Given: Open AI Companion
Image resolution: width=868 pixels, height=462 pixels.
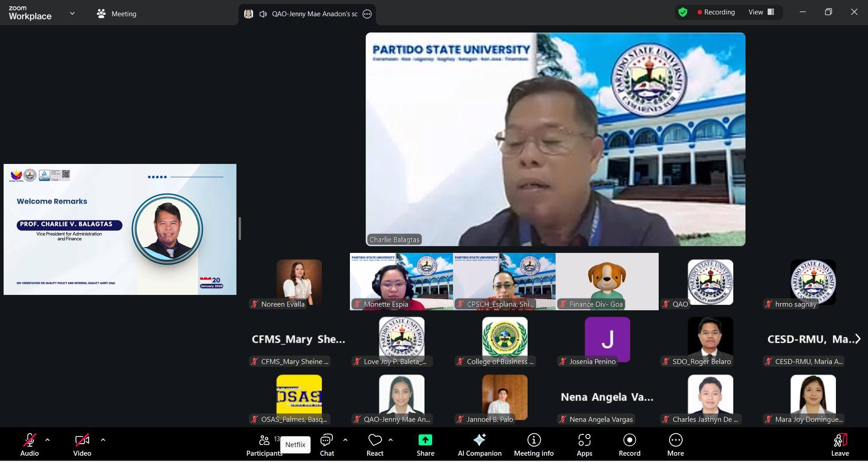Looking at the screenshot, I should point(479,445).
